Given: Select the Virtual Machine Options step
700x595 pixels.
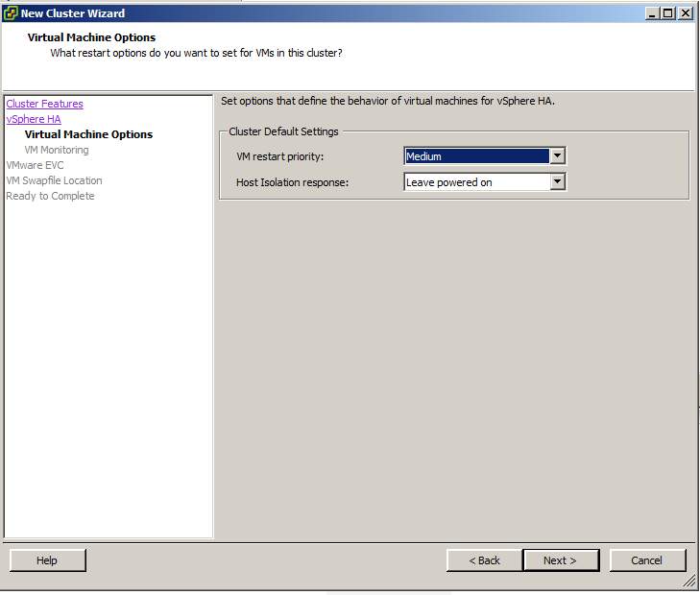Looking at the screenshot, I should coord(88,134).
